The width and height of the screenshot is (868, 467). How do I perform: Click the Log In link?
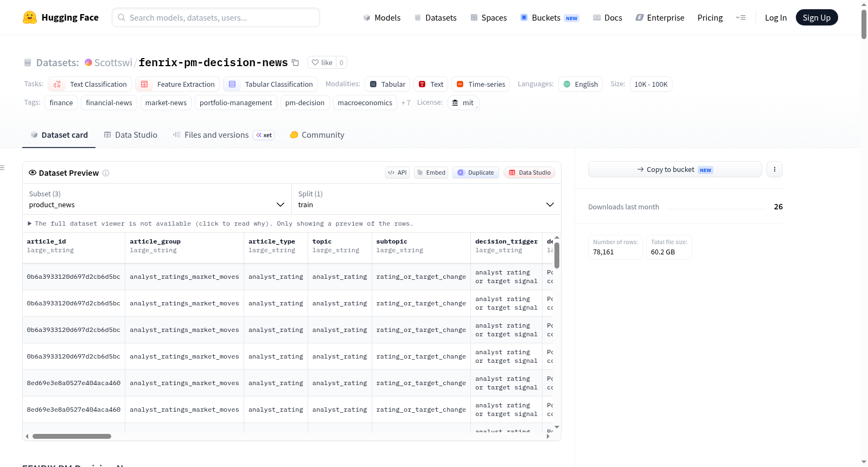pyautogui.click(x=776, y=17)
